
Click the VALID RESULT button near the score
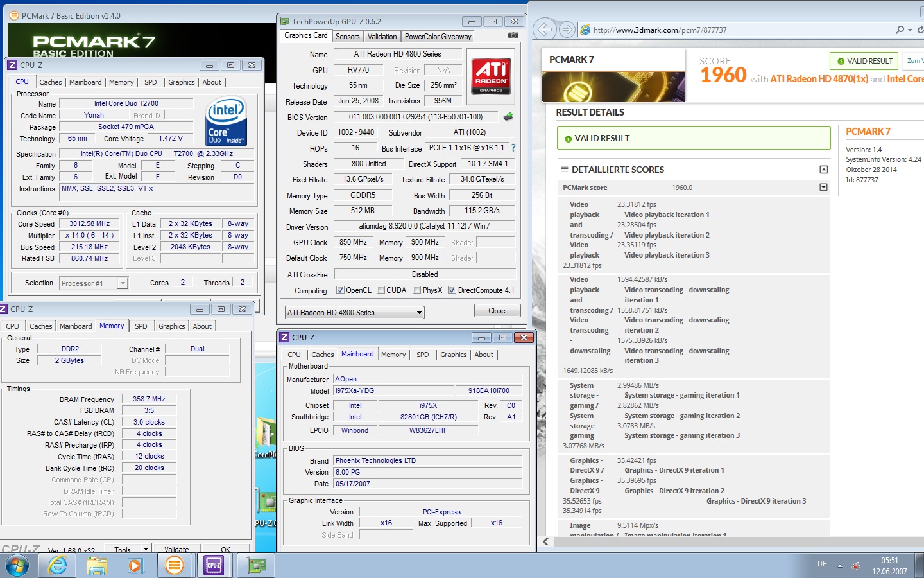864,61
